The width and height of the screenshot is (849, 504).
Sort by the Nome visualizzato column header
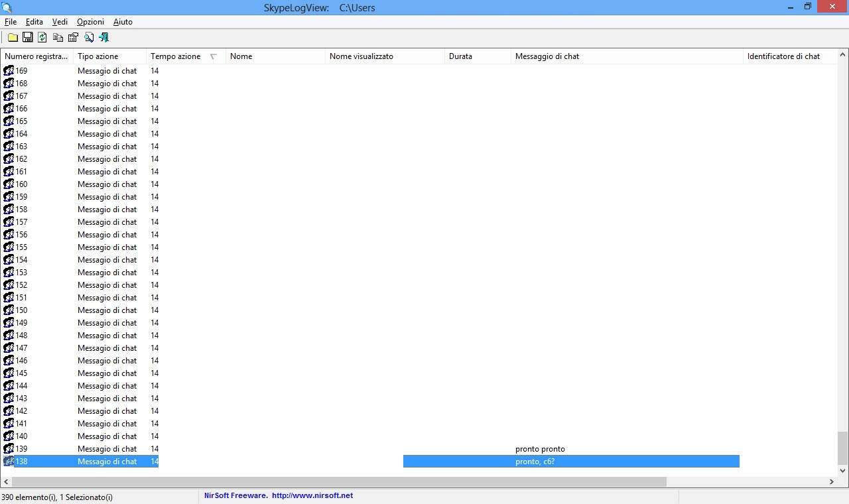click(385, 56)
